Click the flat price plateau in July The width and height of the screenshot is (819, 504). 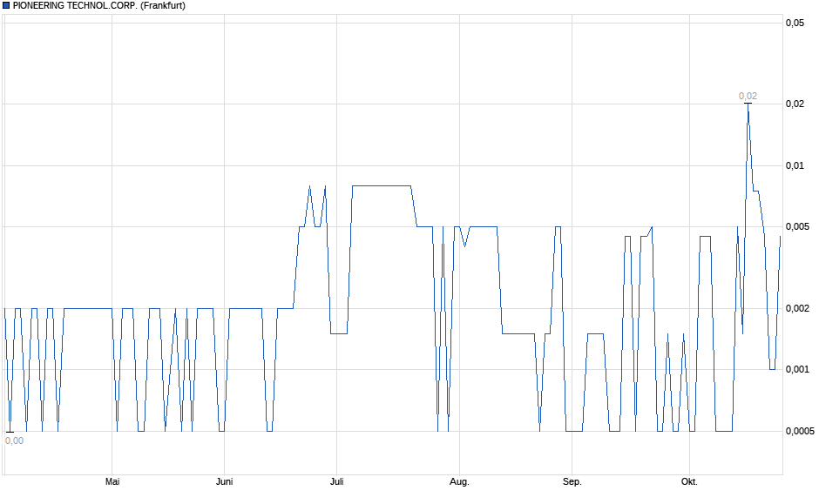[381, 185]
